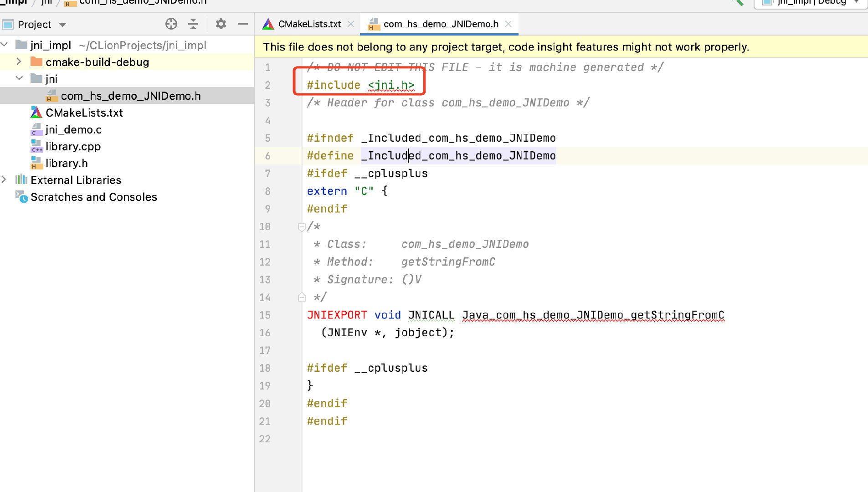Select Opened File with the crosshair icon
Viewport: 868px width, 492px height.
171,24
